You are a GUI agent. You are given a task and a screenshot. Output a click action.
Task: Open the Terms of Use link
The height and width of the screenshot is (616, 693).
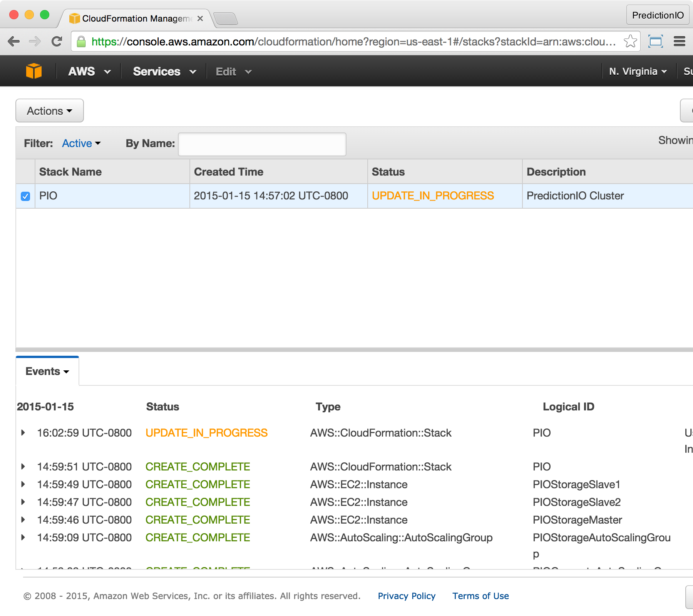(x=480, y=596)
